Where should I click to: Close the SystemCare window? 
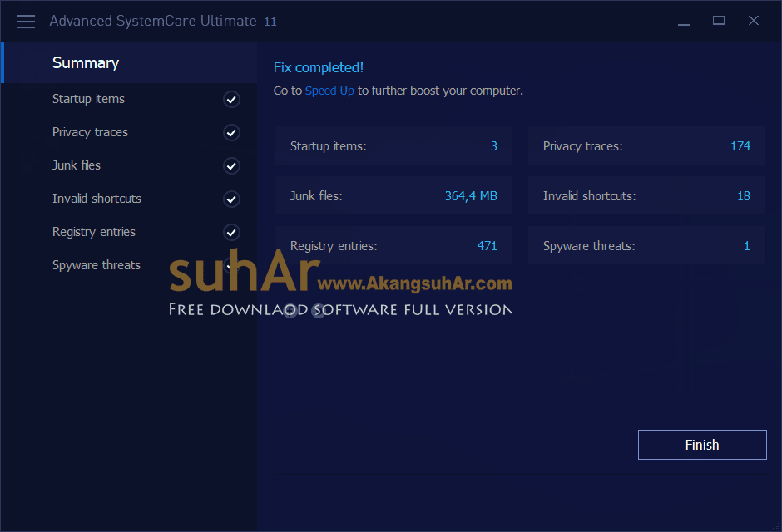click(x=754, y=21)
